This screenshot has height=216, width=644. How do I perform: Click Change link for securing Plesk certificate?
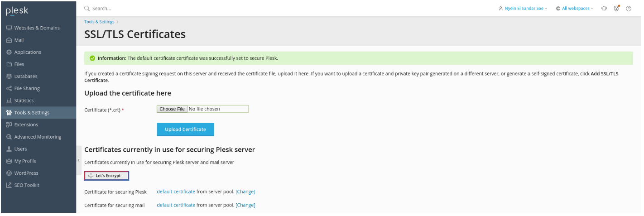[x=245, y=192]
